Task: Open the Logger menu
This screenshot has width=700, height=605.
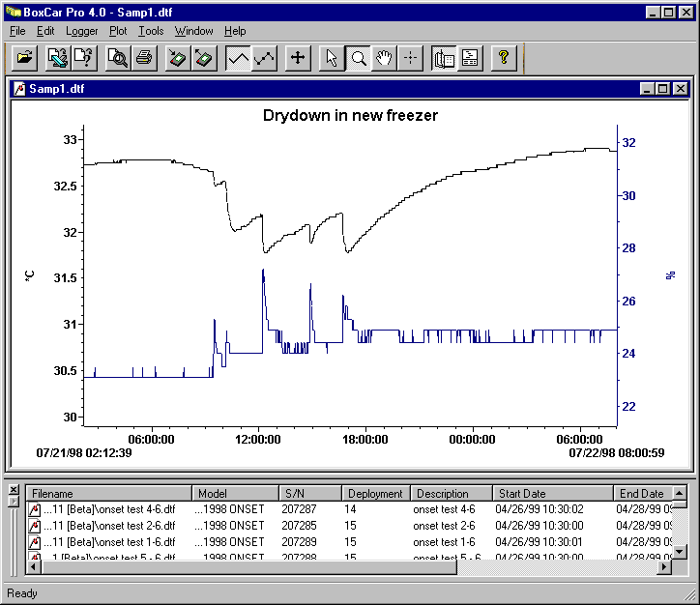Action: pyautogui.click(x=82, y=31)
